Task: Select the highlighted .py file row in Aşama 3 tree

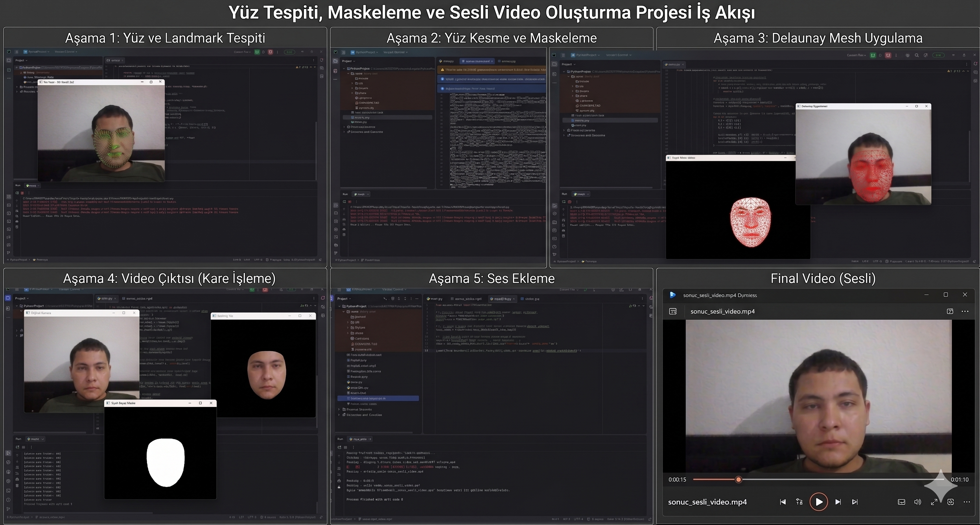Action: point(610,120)
